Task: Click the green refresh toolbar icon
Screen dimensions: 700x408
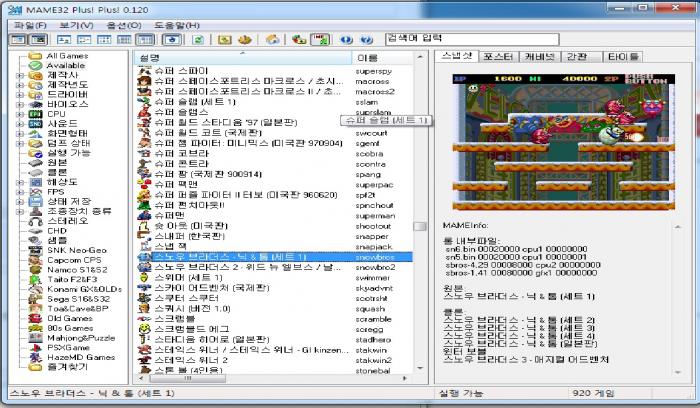Action: [x=198, y=40]
